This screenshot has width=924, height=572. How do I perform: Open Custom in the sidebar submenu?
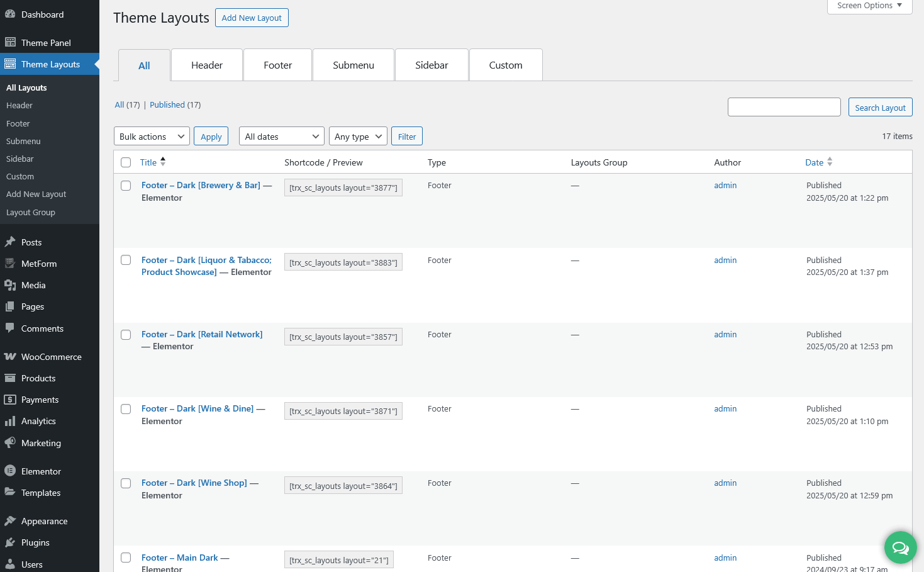[20, 176]
